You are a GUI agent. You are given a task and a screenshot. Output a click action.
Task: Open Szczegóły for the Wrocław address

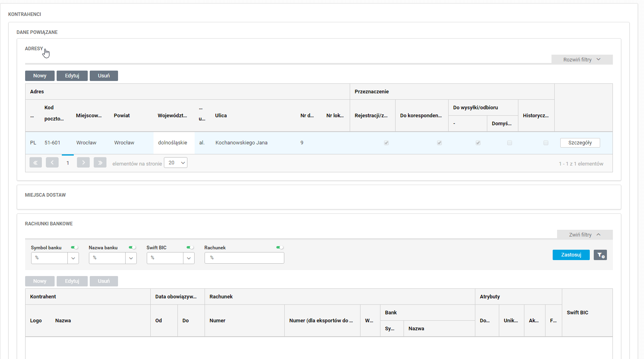coord(580,143)
